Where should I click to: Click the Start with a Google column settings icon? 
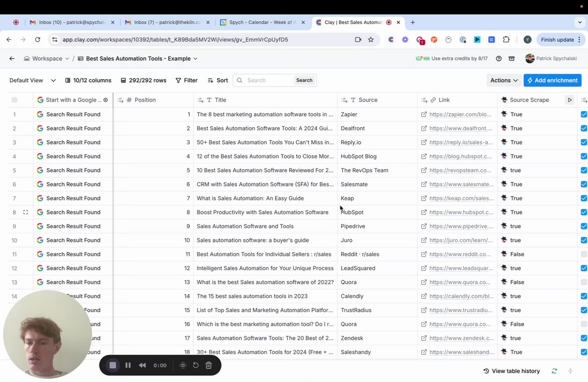(106, 100)
